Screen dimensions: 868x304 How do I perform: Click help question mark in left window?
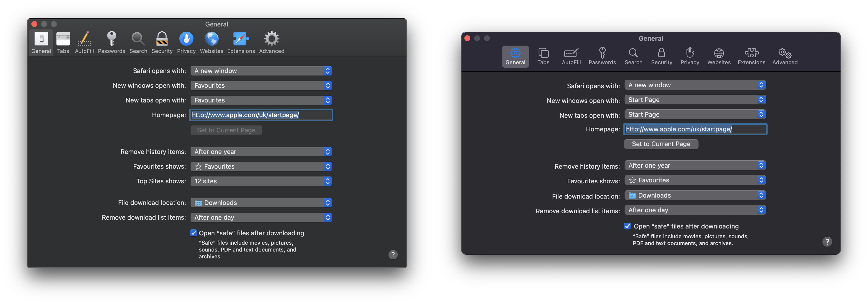(x=393, y=254)
